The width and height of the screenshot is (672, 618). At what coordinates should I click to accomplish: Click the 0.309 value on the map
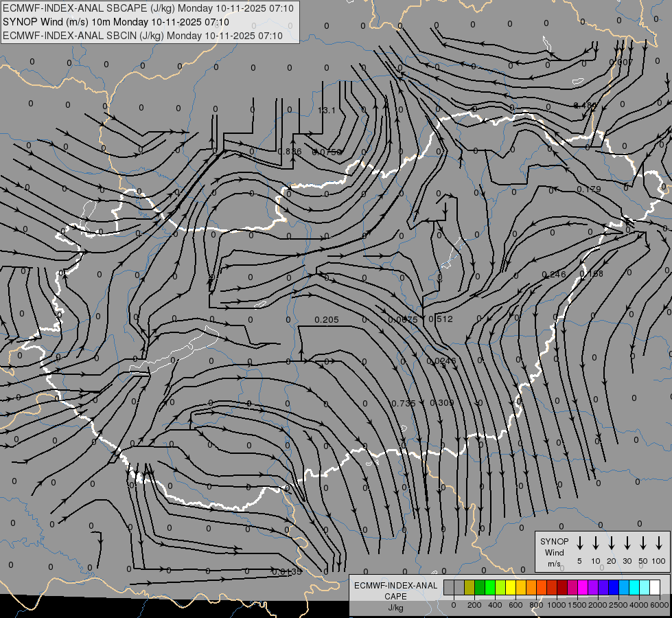tap(442, 402)
